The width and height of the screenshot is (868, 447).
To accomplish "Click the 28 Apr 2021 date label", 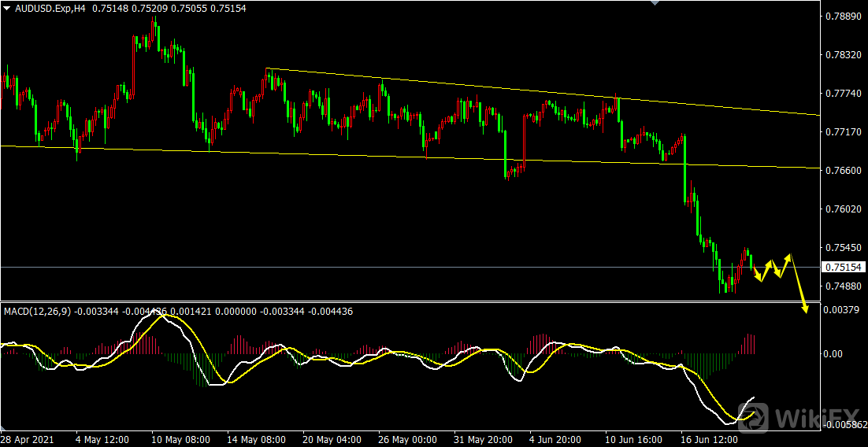I will [x=28, y=438].
